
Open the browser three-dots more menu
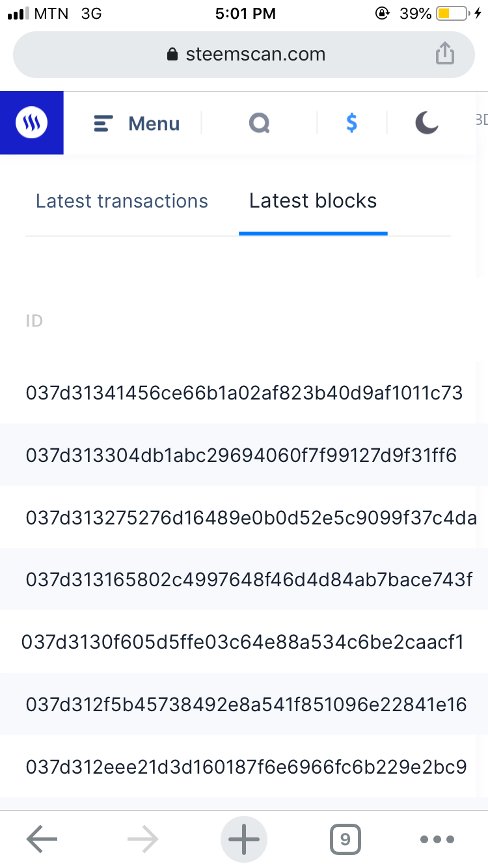[x=437, y=839]
